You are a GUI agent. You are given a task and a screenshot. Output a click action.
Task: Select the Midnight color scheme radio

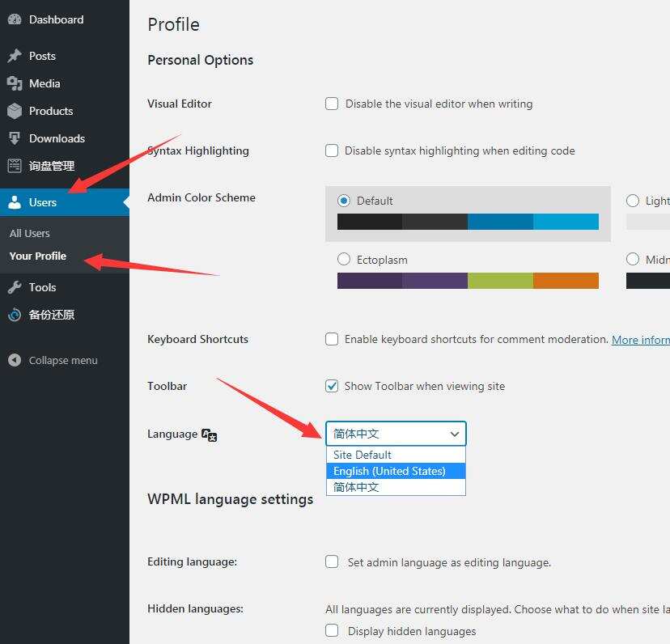[633, 259]
